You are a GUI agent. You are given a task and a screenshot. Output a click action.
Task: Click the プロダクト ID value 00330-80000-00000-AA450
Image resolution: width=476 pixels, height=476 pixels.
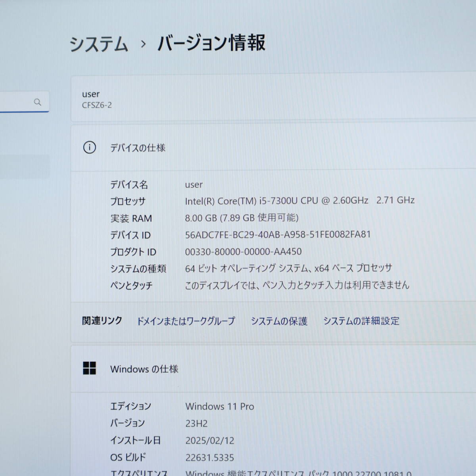pyautogui.click(x=243, y=251)
